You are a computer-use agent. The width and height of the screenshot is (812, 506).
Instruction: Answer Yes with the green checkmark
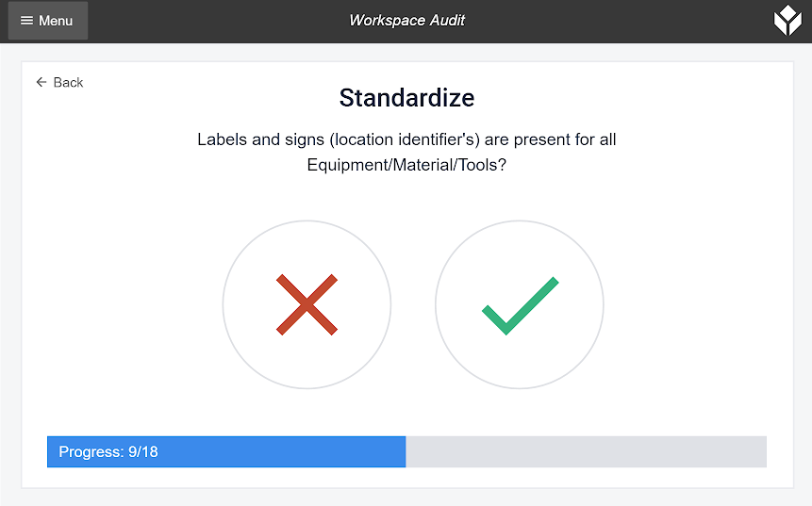(520, 304)
